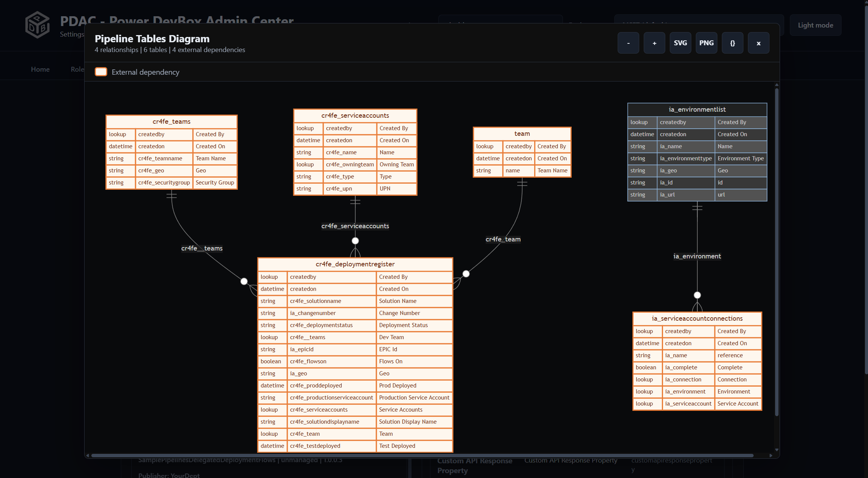
Task: Select the cr4fe_serviceaccounts table header
Action: coord(355,115)
